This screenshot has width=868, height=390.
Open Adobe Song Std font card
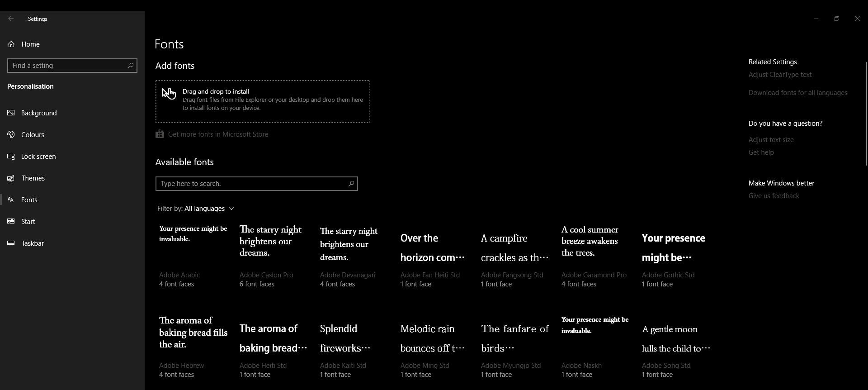tap(677, 347)
